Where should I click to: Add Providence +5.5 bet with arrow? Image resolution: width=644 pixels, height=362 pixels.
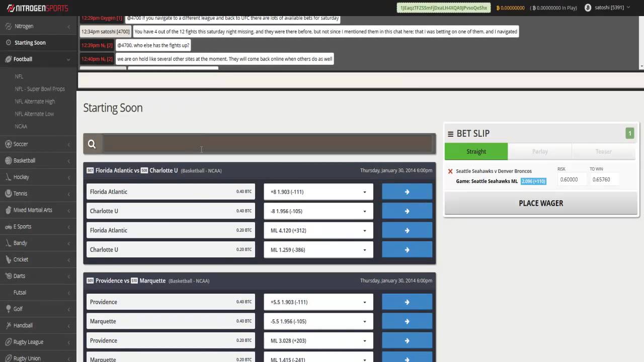pos(407,302)
